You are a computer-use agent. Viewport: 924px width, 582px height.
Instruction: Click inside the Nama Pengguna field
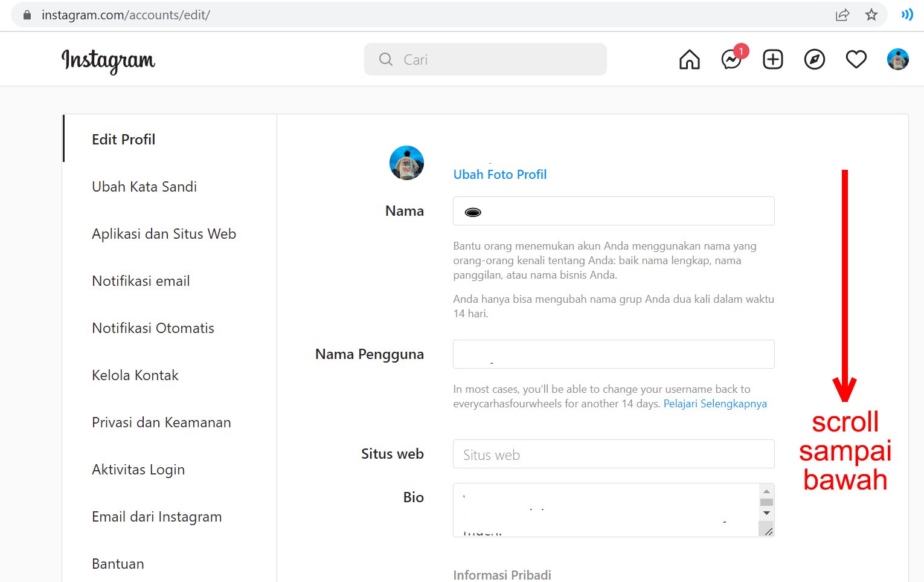pyautogui.click(x=614, y=354)
